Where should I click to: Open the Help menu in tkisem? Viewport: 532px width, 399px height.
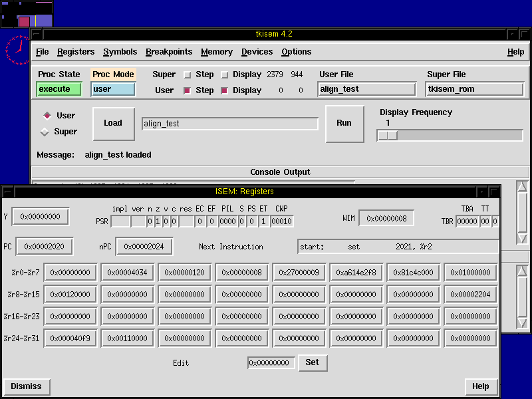[516, 52]
